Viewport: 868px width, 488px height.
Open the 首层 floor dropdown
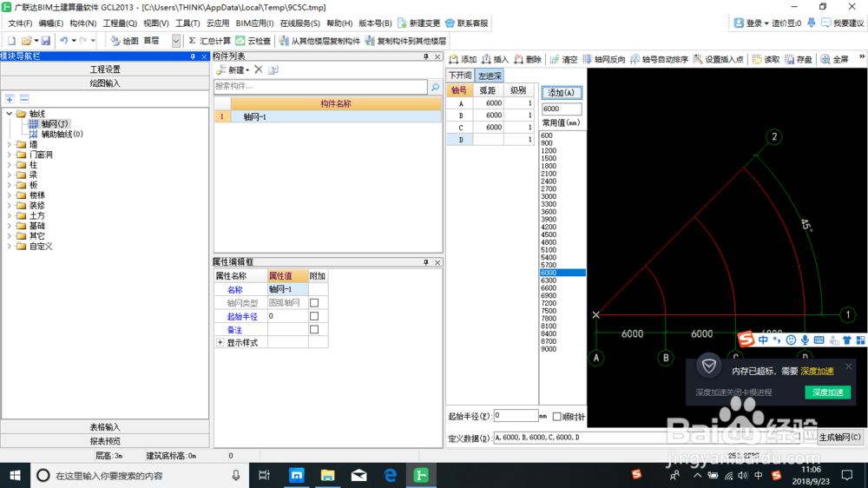[x=175, y=41]
